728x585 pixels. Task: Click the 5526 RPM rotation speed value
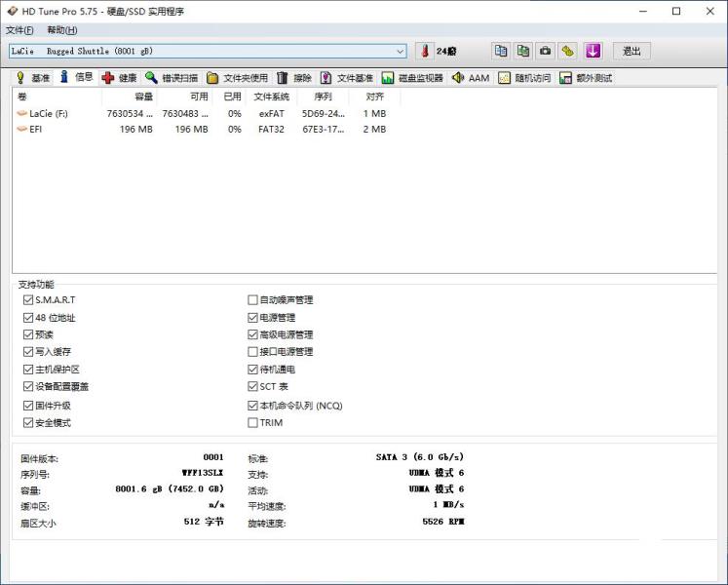[442, 522]
